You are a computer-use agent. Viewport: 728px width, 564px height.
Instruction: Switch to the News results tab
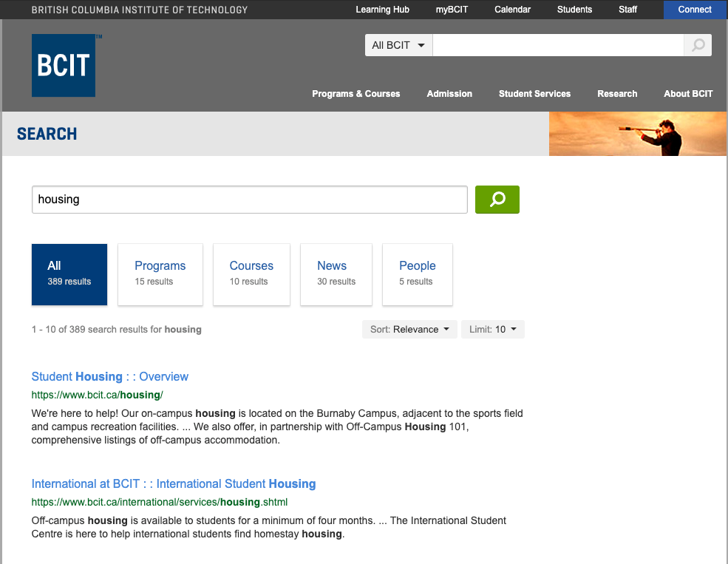click(336, 274)
